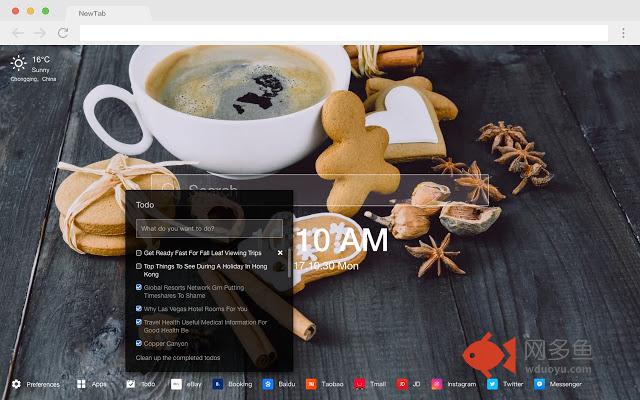
Task: Open the Twitter shortcut icon
Action: click(492, 384)
